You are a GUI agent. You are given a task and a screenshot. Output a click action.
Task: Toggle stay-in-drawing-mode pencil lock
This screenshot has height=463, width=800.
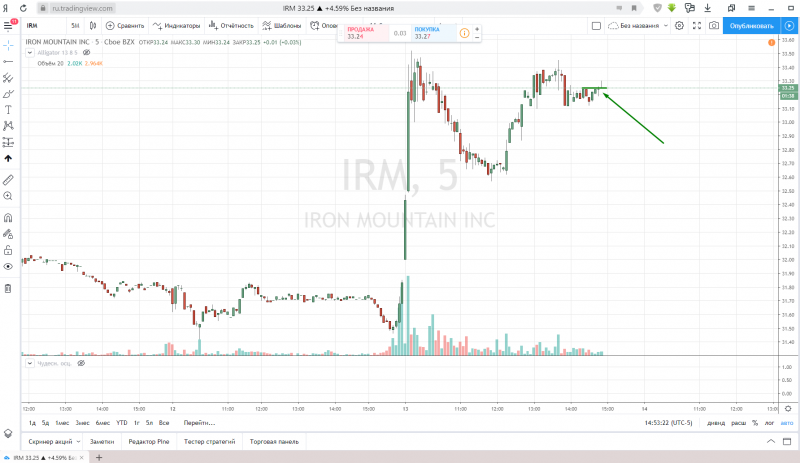pyautogui.click(x=8, y=234)
